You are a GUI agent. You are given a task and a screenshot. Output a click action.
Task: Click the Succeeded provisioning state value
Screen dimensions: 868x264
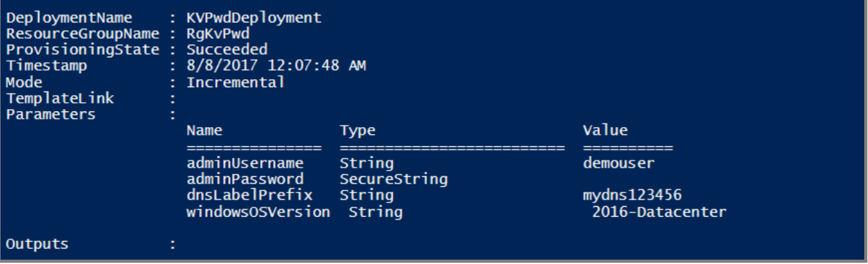pyautogui.click(x=227, y=49)
